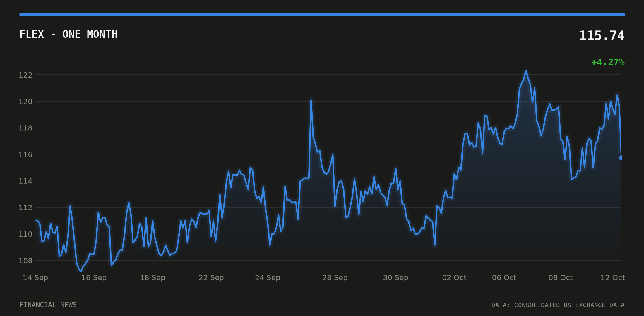Select the 08 Oct date label
The image size is (644, 316).
click(561, 278)
